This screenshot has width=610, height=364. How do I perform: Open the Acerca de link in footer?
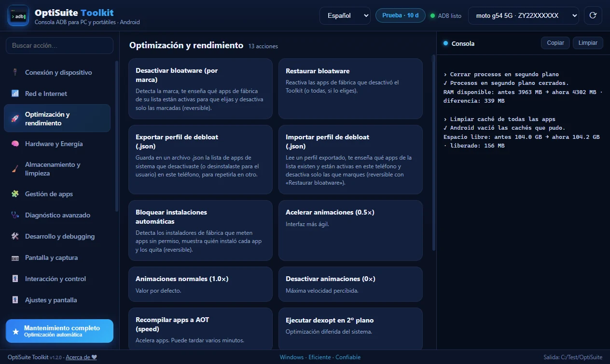click(x=81, y=357)
